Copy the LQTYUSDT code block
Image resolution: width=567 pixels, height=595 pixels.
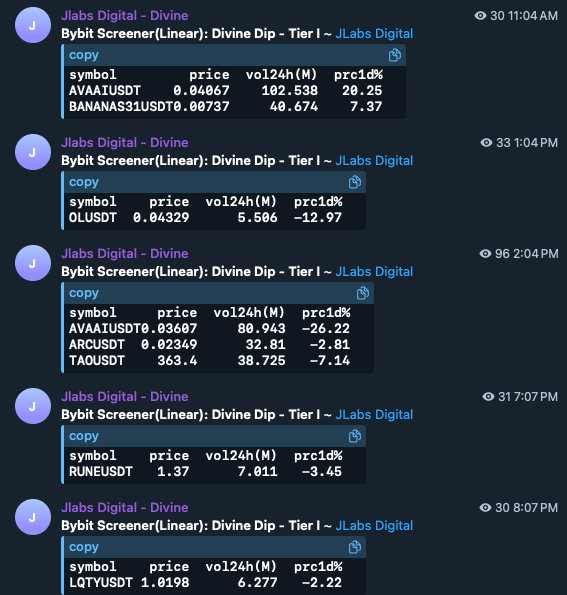click(355, 547)
